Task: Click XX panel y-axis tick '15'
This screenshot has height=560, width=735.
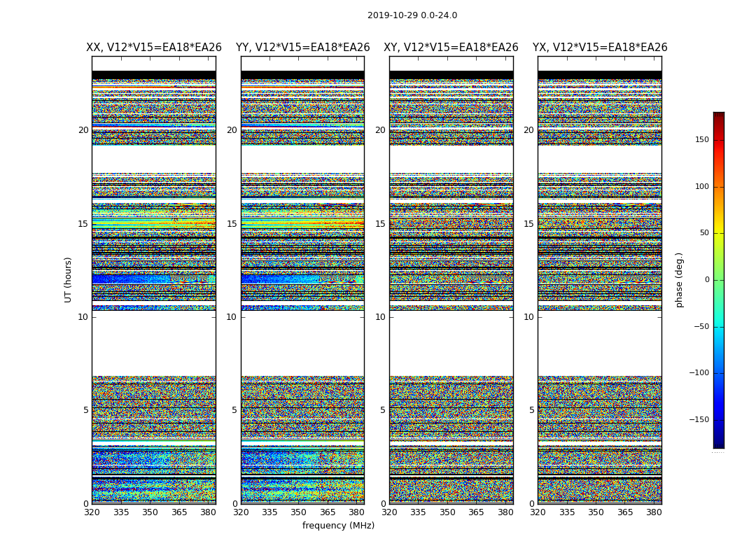Action: pos(83,224)
